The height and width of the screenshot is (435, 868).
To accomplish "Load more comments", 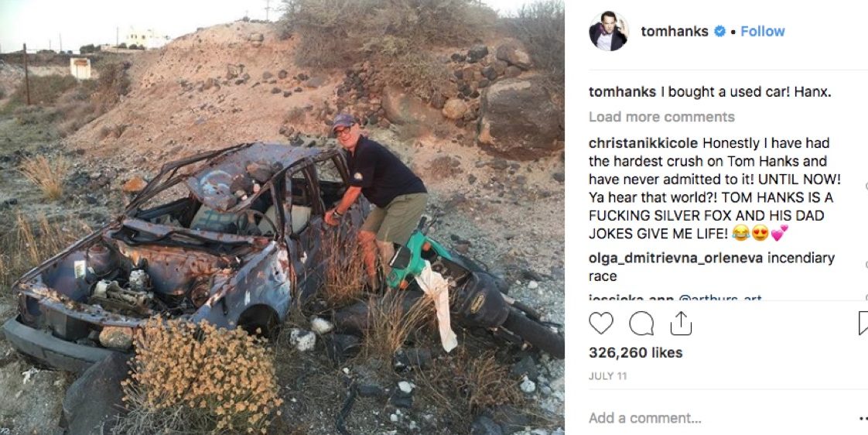I will pyautogui.click(x=661, y=117).
